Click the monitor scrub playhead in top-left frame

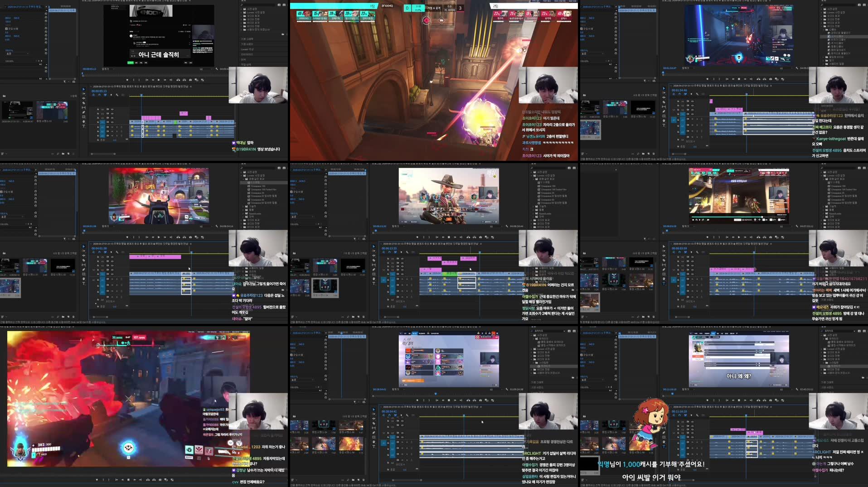pos(82,73)
